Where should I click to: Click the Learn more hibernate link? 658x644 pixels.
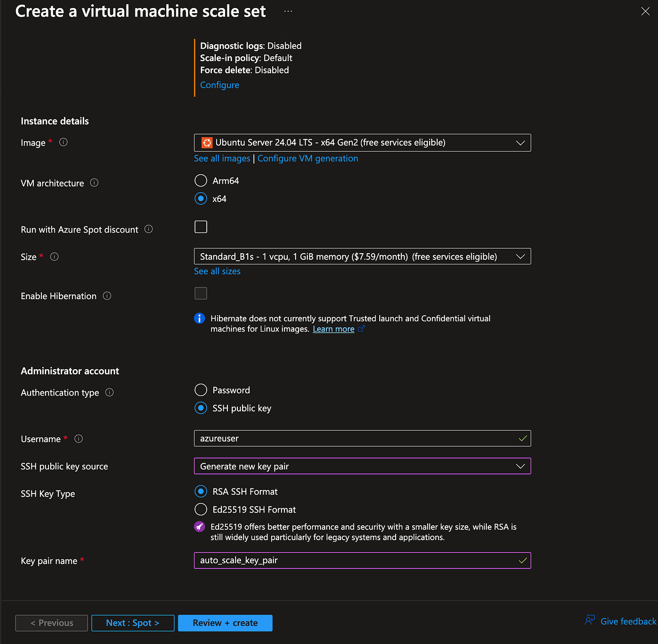(x=334, y=329)
